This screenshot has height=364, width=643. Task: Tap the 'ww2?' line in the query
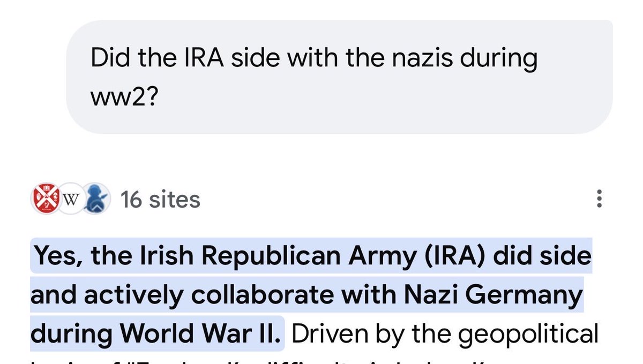pos(123,97)
